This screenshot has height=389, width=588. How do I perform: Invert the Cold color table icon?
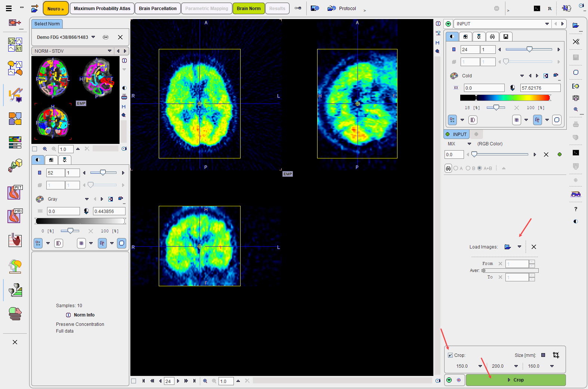tap(545, 76)
